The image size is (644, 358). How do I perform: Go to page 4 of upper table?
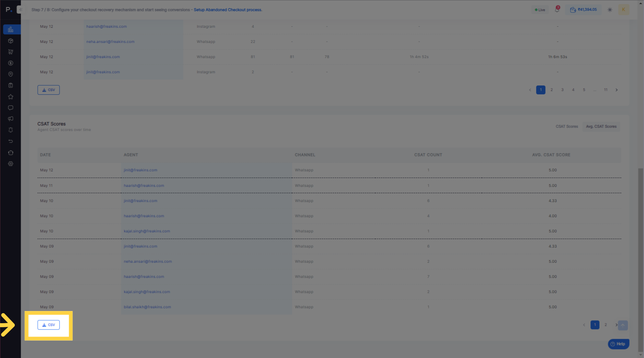(573, 90)
